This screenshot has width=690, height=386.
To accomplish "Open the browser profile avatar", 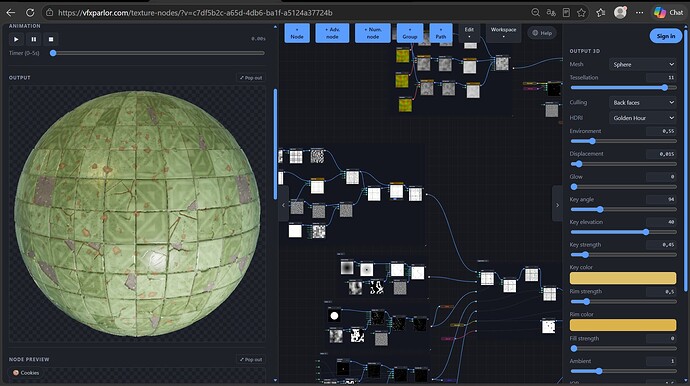I will pyautogui.click(x=620, y=12).
